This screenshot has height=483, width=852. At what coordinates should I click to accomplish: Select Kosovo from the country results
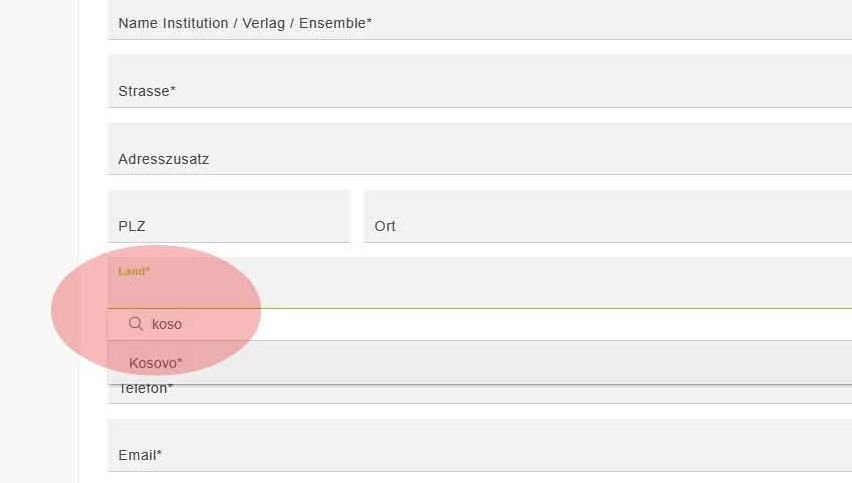(x=155, y=363)
